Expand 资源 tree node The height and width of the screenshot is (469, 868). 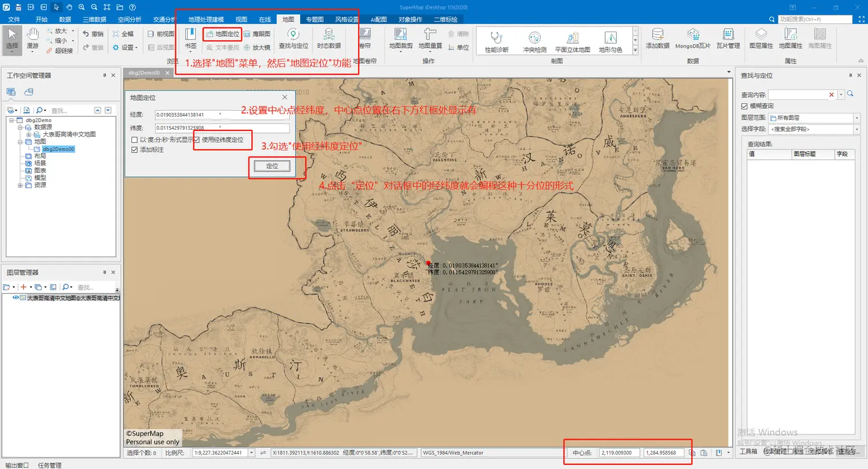[20, 185]
